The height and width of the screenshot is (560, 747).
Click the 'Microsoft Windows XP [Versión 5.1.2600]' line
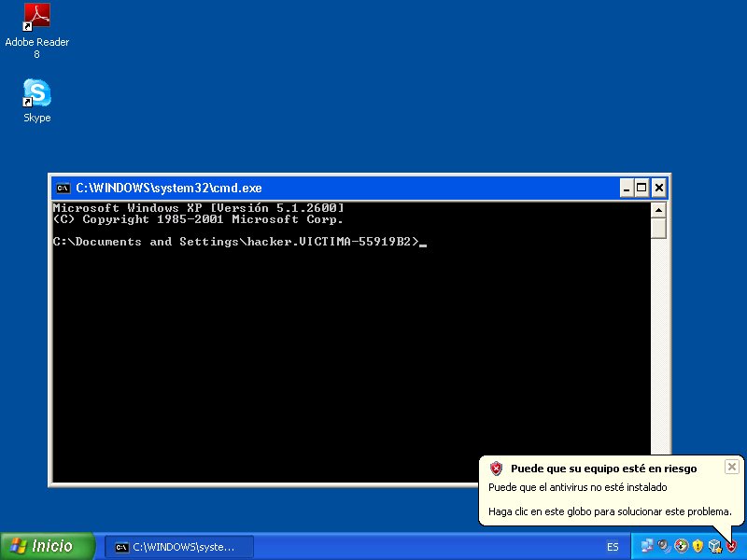(x=199, y=207)
